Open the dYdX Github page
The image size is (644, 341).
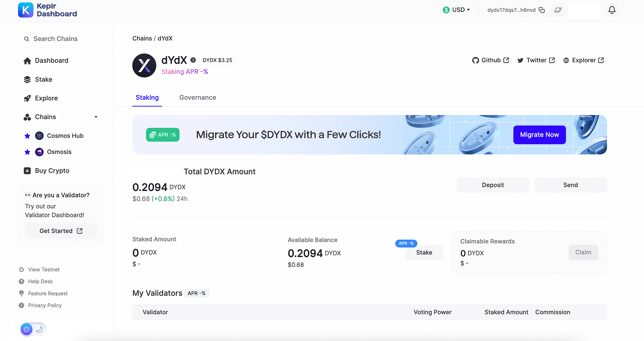point(490,60)
